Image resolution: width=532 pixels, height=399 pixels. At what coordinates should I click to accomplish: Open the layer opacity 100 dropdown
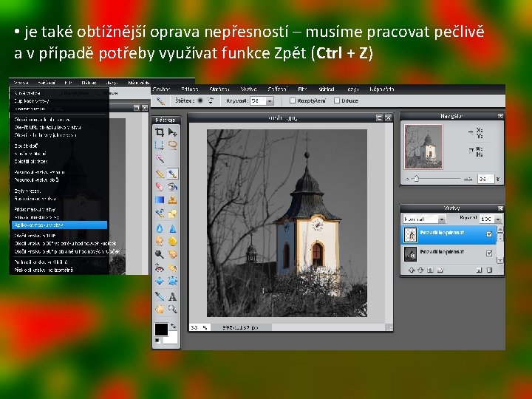[x=498, y=219]
